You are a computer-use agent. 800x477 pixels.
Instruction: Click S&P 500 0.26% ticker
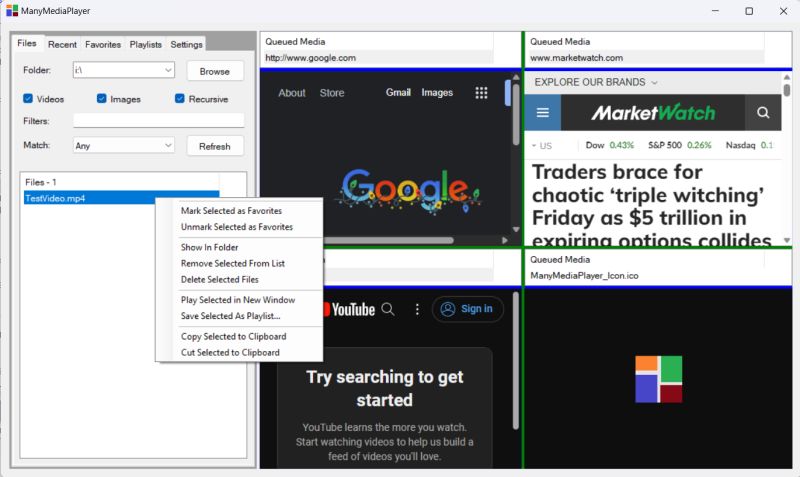[x=680, y=145]
